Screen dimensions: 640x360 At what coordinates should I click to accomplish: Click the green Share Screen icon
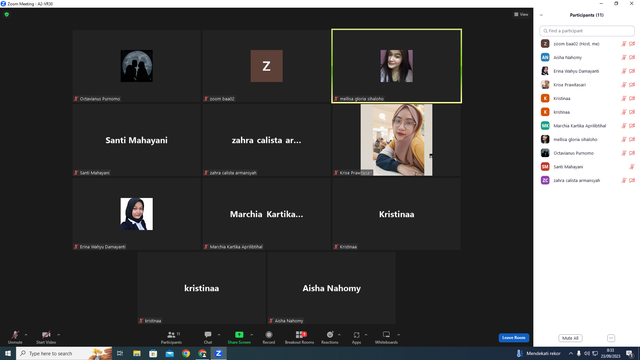(x=239, y=335)
